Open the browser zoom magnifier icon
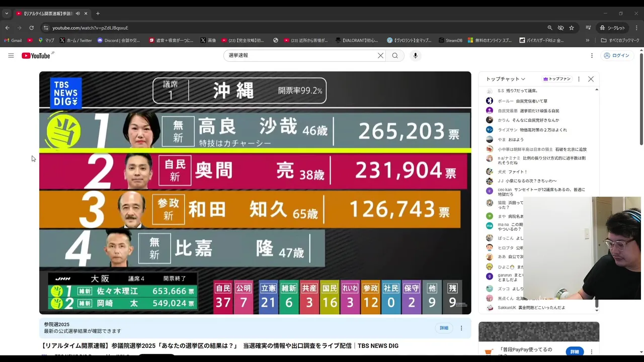The width and height of the screenshot is (644, 362). pos(550,28)
